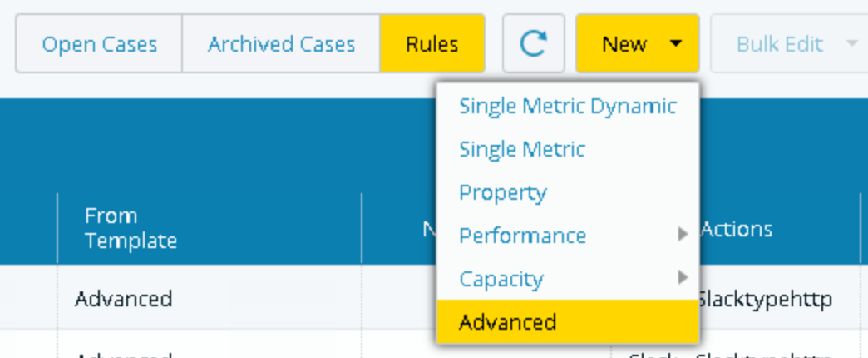Expand the Capacity submenu arrow
This screenshot has height=358, width=868.
pos(683,277)
